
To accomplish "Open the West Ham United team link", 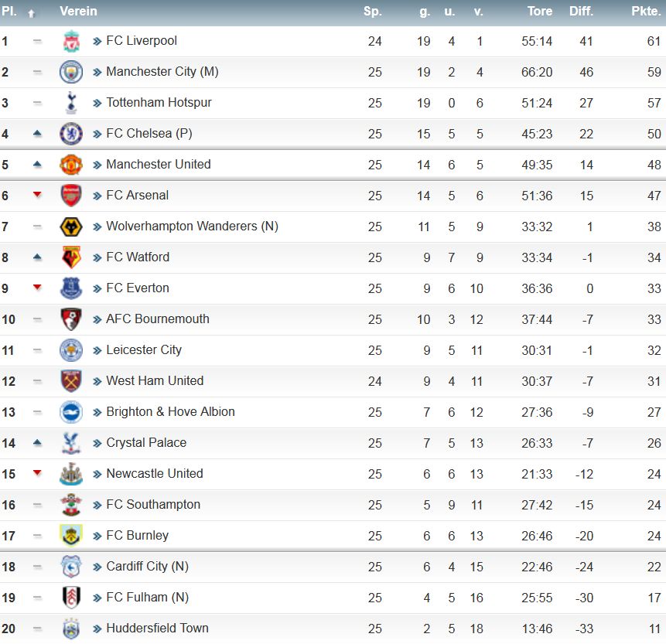I will (x=155, y=381).
